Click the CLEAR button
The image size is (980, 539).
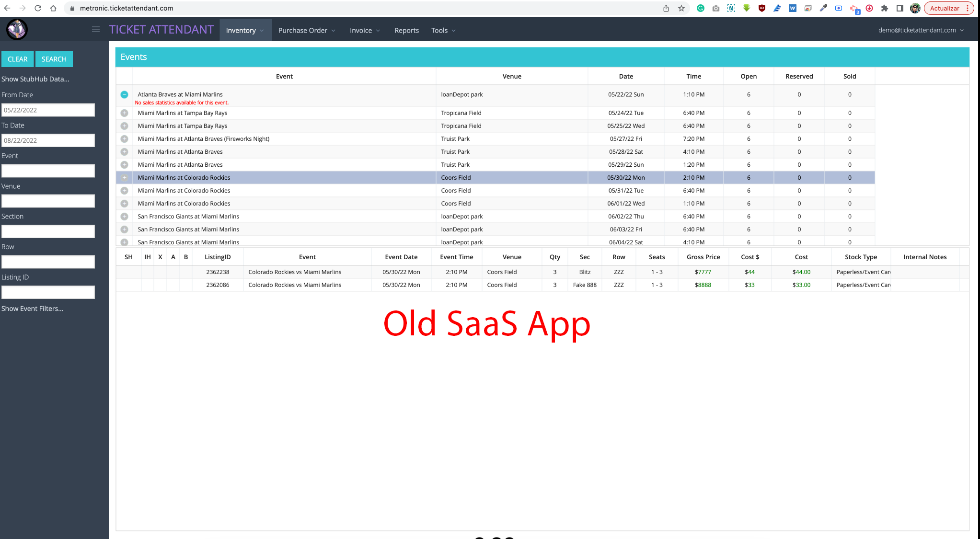[x=18, y=59]
